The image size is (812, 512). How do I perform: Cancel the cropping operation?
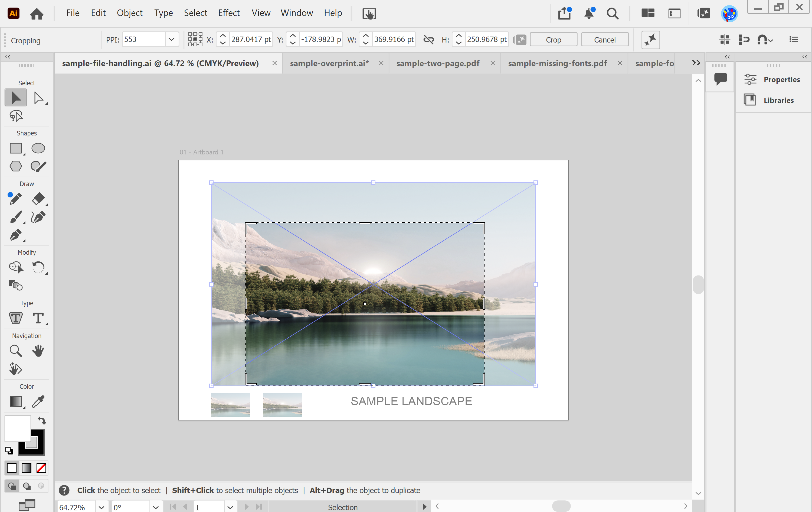pyautogui.click(x=605, y=40)
